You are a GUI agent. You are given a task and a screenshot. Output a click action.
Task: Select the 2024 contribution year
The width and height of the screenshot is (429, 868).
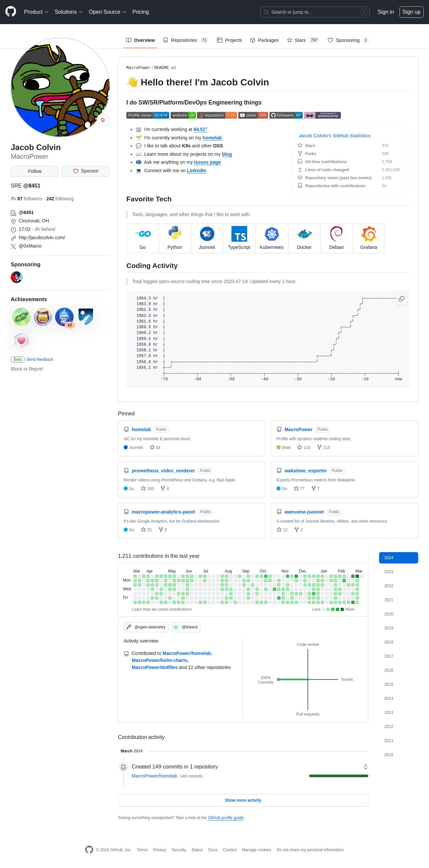399,558
